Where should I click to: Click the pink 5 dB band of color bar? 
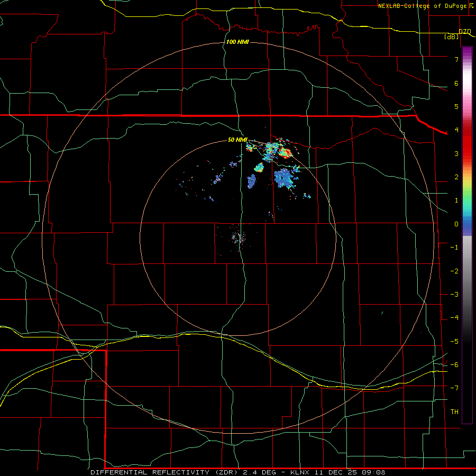click(467, 105)
